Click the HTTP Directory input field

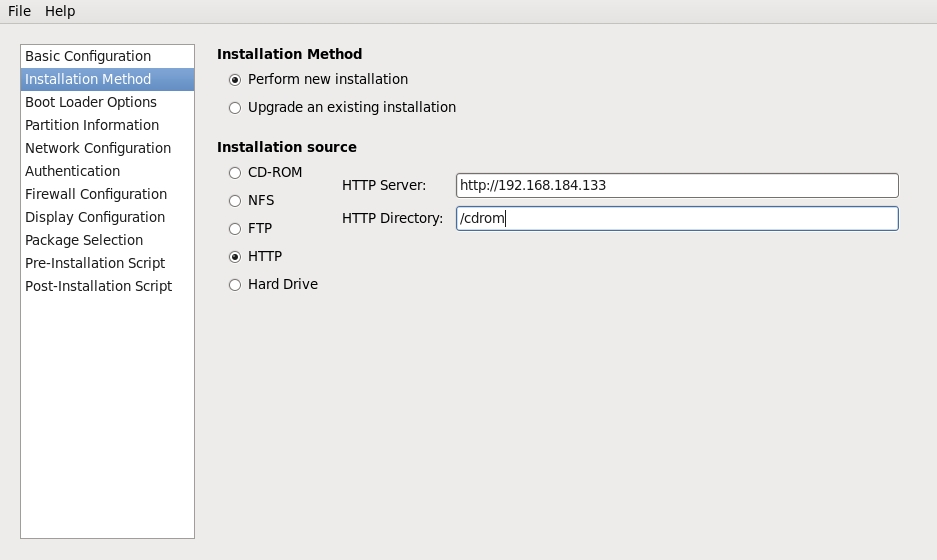point(677,218)
